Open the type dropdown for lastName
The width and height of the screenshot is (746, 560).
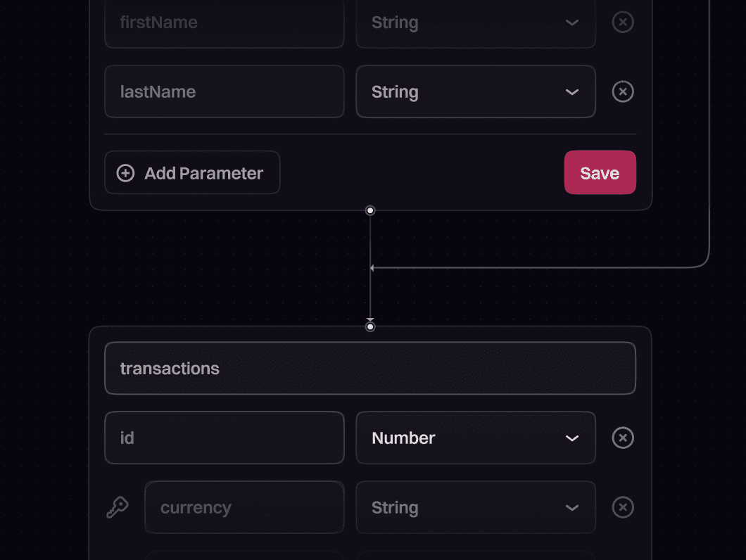tap(571, 91)
